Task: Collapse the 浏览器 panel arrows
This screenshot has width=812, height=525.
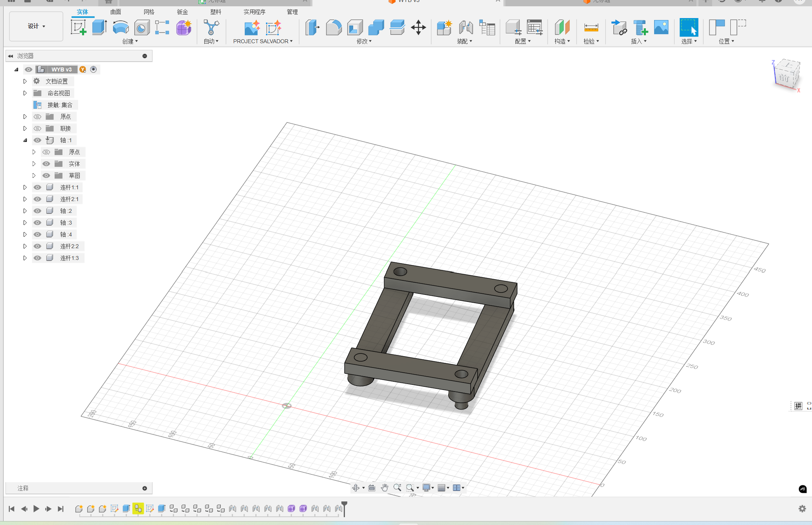Action: pyautogui.click(x=11, y=56)
